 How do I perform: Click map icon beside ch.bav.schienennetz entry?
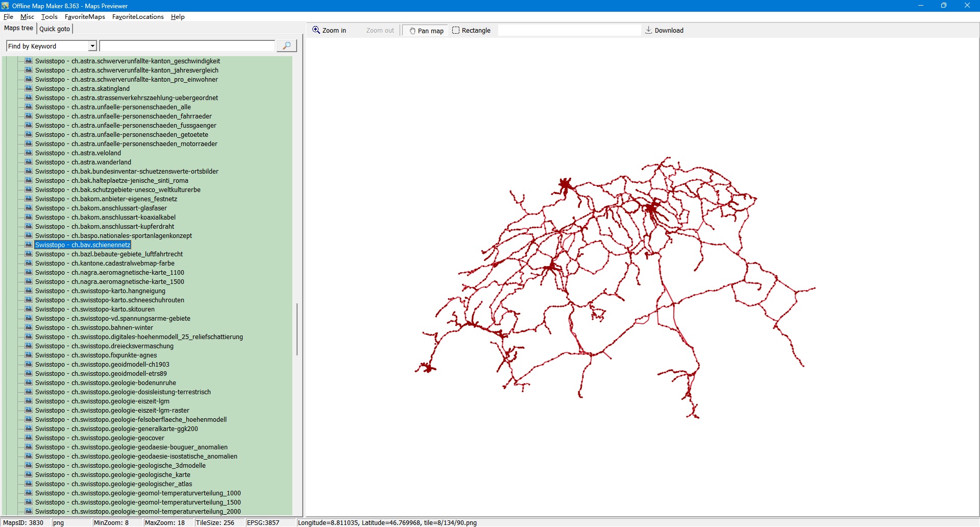pos(29,245)
